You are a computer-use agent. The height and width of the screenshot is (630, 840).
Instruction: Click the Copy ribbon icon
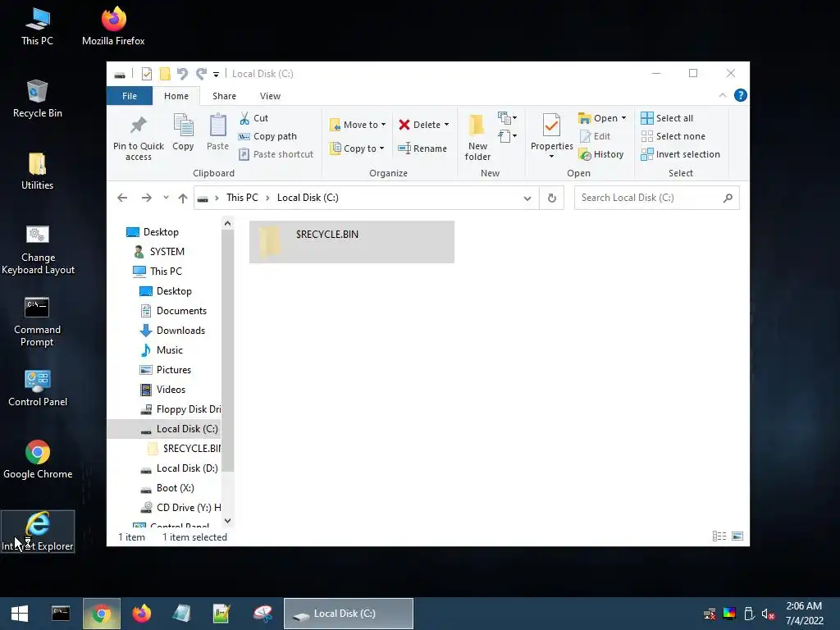(x=183, y=126)
